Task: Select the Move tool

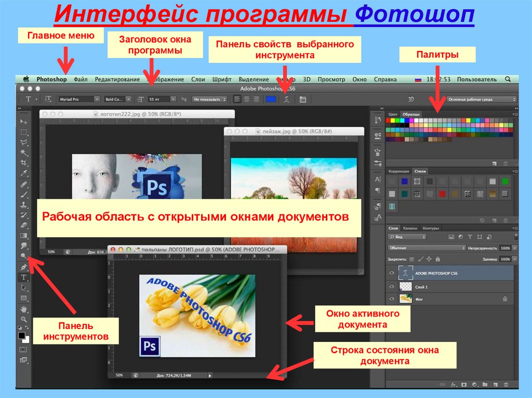Action: 23,122
